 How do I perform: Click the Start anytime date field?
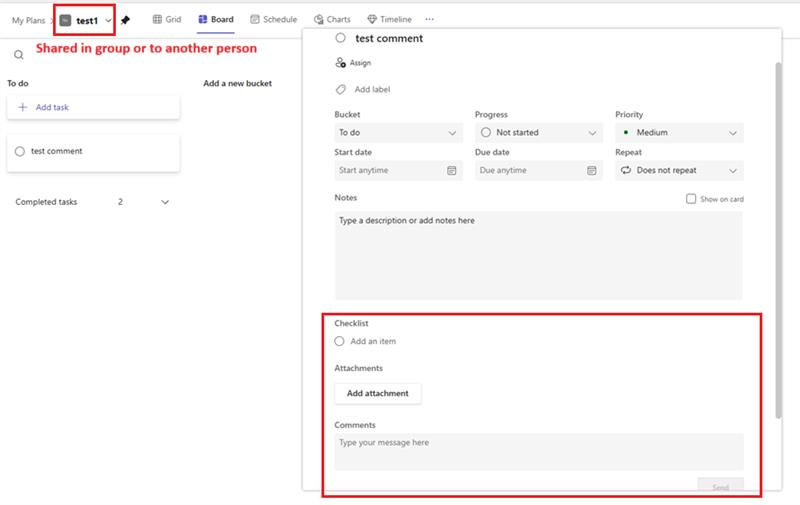(398, 170)
